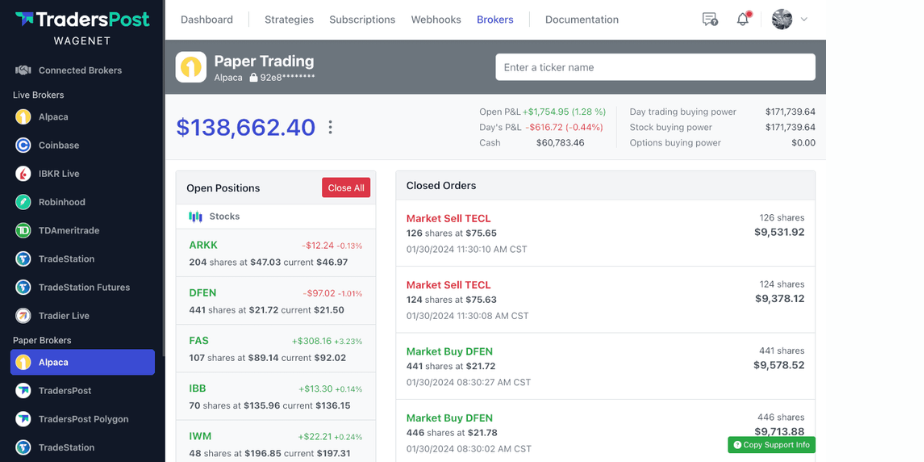
Task: Open the ARKK position row
Action: click(276, 253)
